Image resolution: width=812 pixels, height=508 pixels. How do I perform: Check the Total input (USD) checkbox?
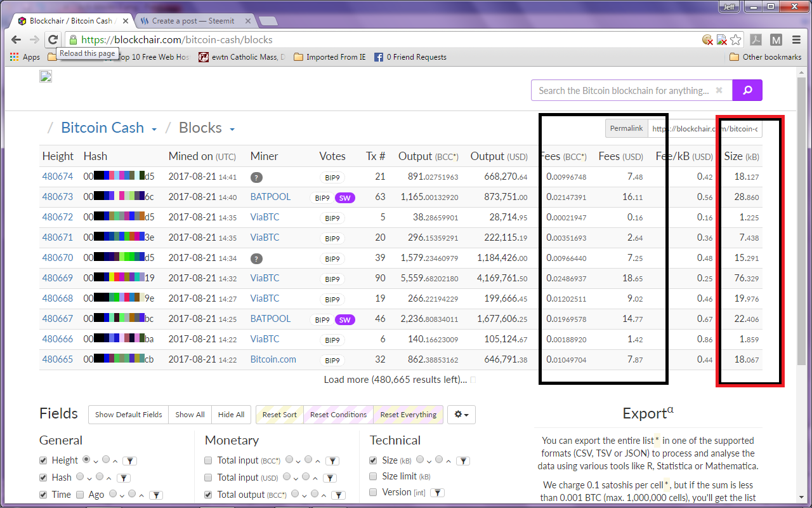pyautogui.click(x=209, y=478)
